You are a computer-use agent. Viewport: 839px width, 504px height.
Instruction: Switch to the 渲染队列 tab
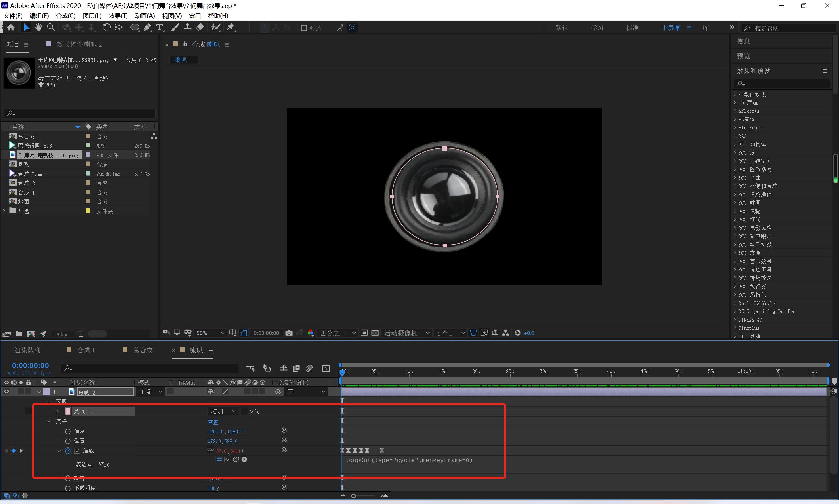(x=27, y=350)
